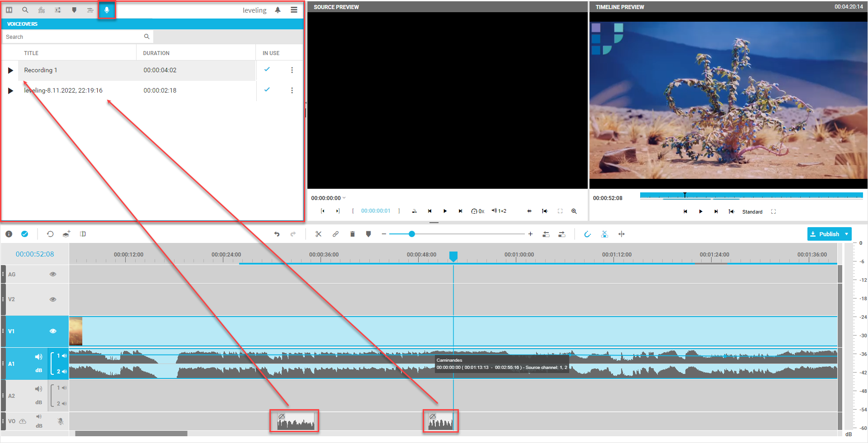Open the source timecode dropdown chevron
Viewport: 868px width, 443px height.
344,198
